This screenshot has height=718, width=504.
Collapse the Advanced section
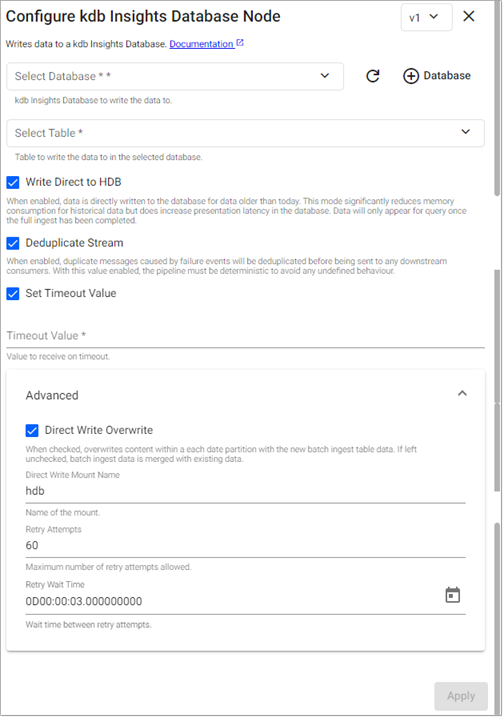coord(462,393)
